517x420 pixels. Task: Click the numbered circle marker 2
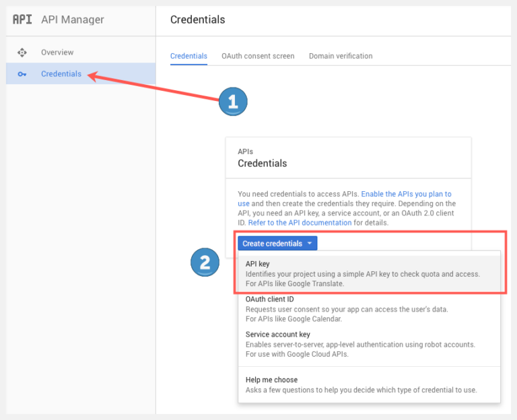pos(205,262)
